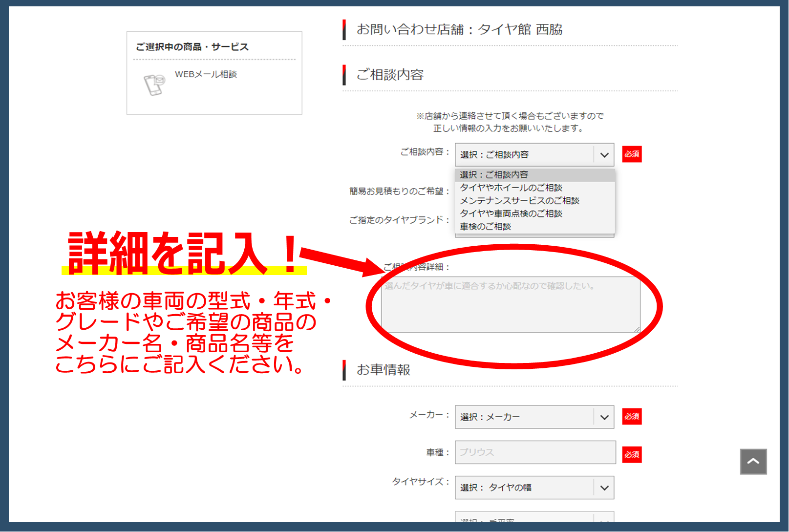Open the partially visible 扁平率 dropdown

[534, 519]
